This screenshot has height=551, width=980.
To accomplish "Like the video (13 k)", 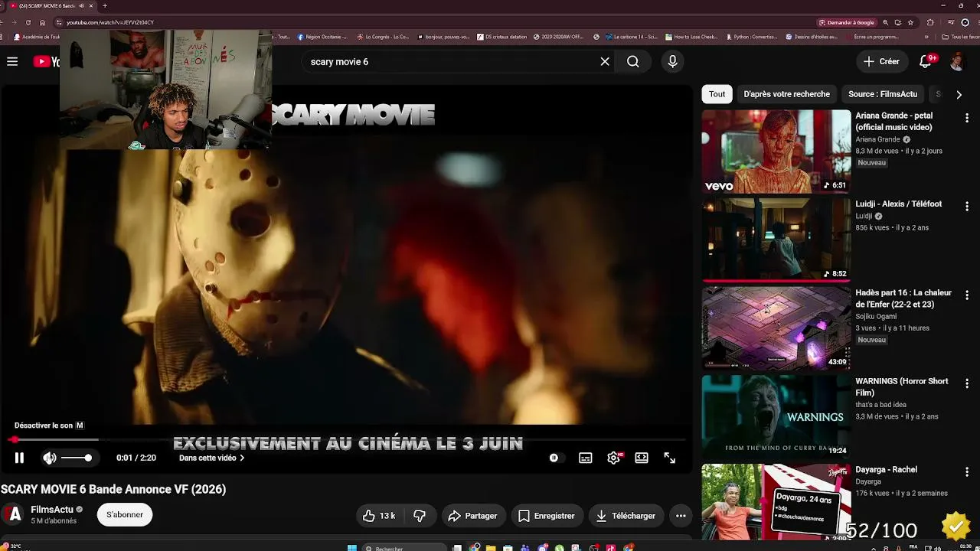I will pos(379,516).
